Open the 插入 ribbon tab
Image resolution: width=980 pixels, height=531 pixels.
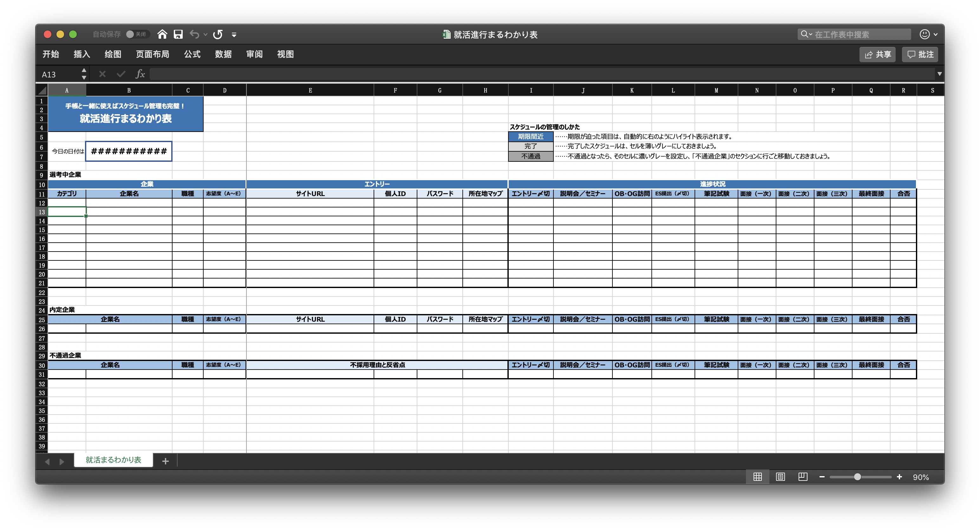coord(82,54)
